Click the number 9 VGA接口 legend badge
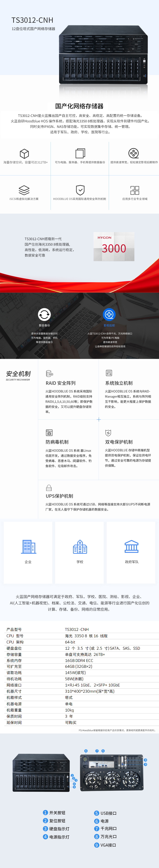Image resolution: width=159 pixels, height=868 pixels. coord(97,845)
